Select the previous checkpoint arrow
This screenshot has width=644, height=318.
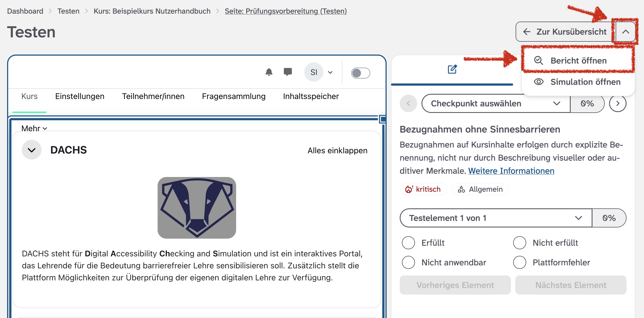[408, 103]
